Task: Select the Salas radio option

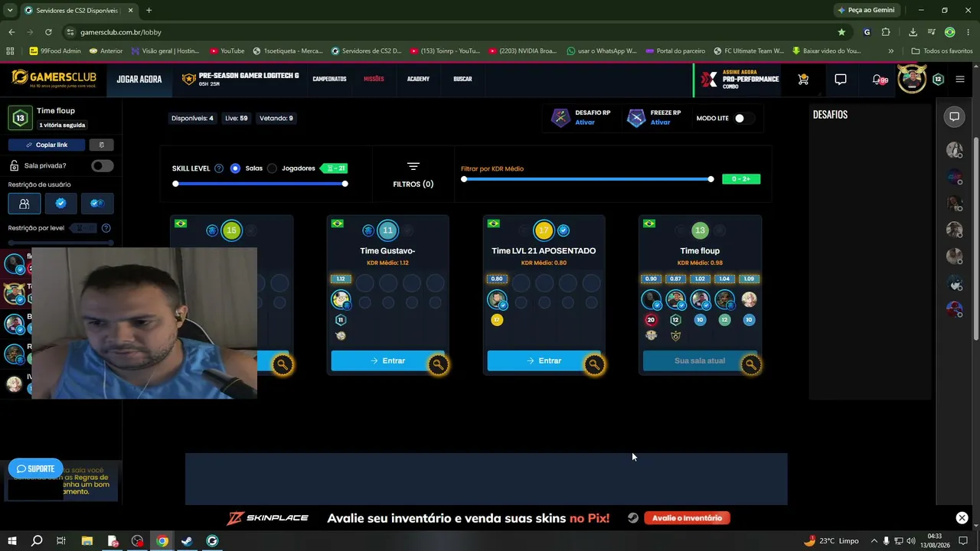Action: (x=235, y=168)
